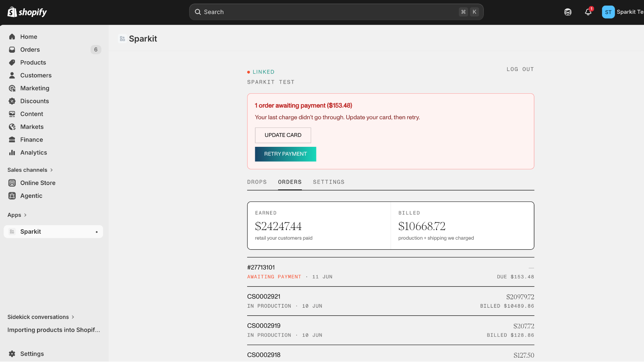
Task: Click the Sparkit app icon in sidebar
Action: click(x=12, y=232)
